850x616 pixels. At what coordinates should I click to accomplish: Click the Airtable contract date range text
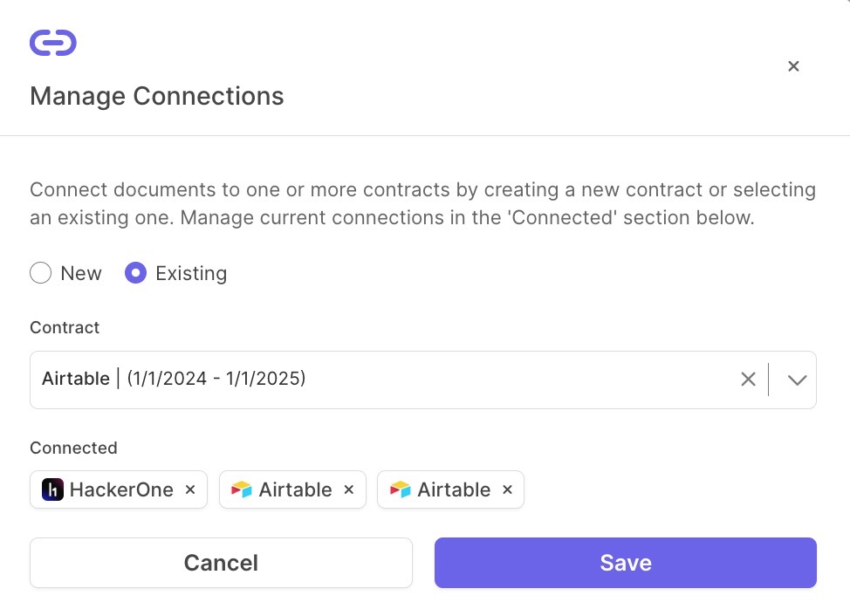coord(216,378)
